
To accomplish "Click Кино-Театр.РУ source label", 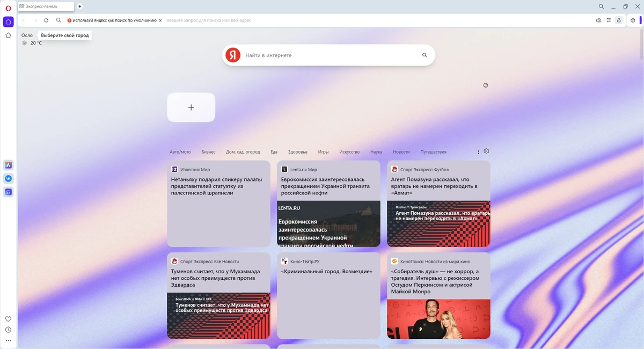I will point(305,261).
